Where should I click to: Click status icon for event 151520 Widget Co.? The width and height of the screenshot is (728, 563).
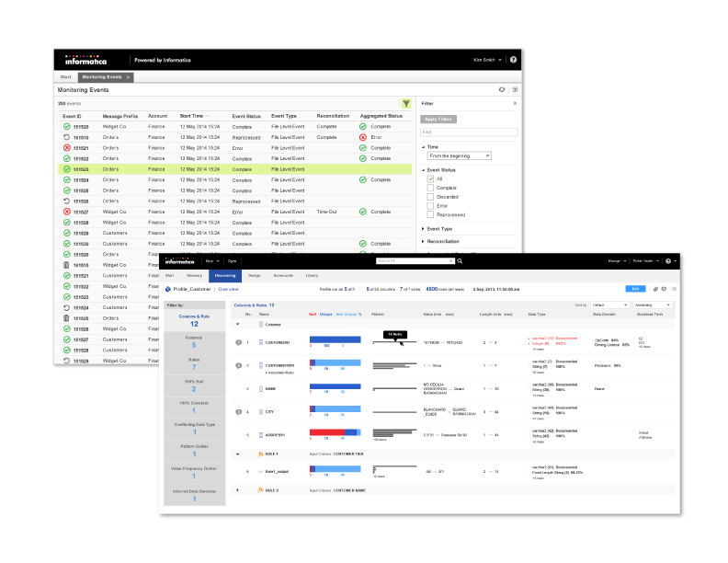pyautogui.click(x=66, y=127)
